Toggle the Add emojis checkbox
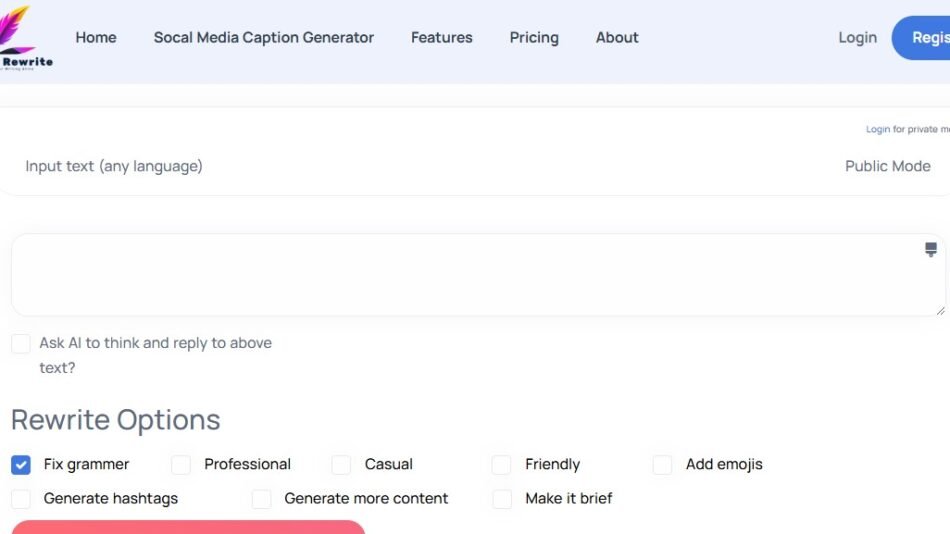This screenshot has width=950, height=534. click(662, 465)
